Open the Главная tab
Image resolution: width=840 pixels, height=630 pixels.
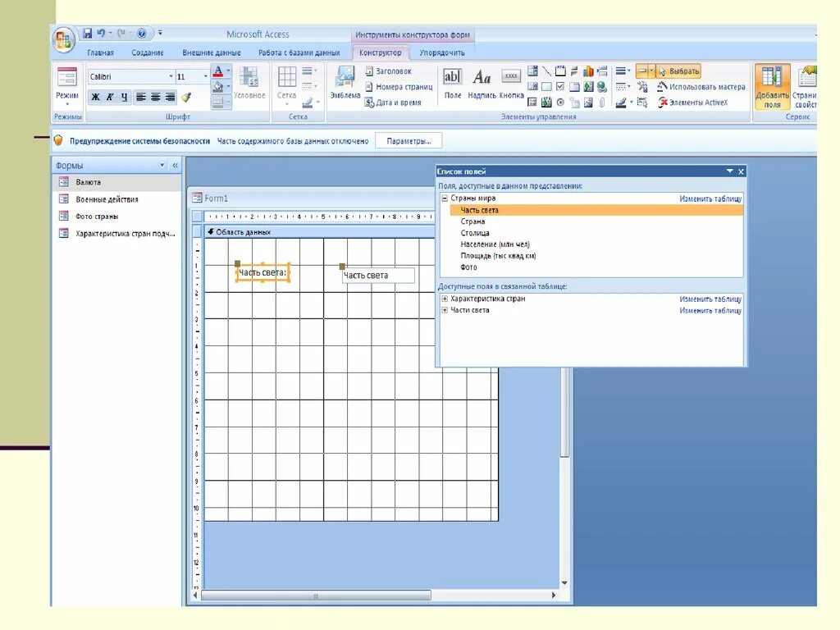(x=100, y=52)
